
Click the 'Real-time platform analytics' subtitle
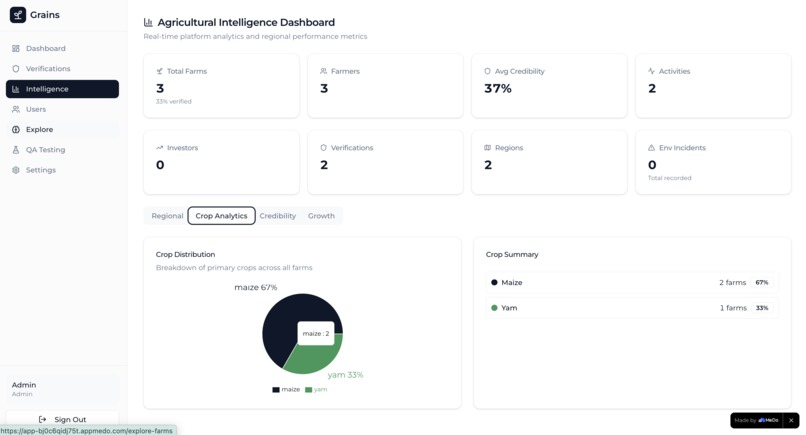pyautogui.click(x=255, y=37)
